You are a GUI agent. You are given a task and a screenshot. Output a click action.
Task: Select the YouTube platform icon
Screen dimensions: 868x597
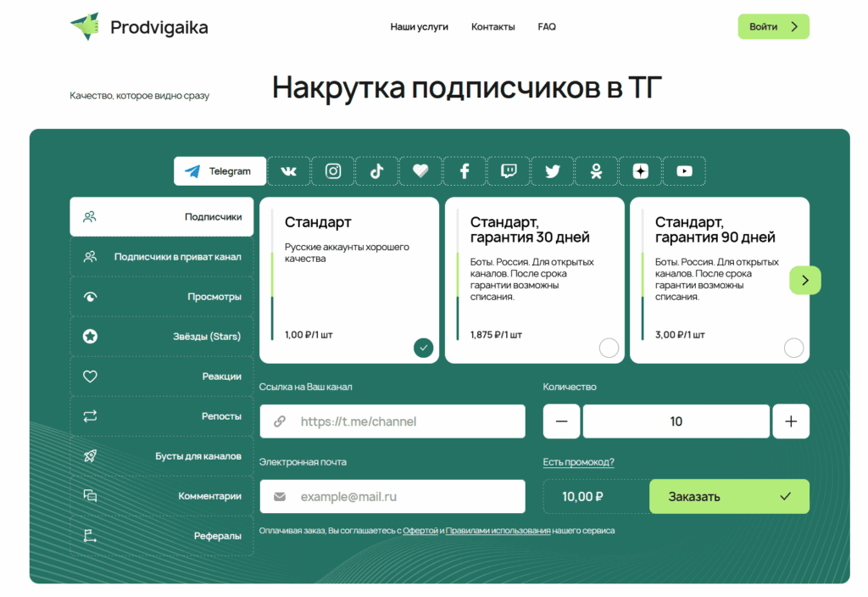pyautogui.click(x=684, y=171)
